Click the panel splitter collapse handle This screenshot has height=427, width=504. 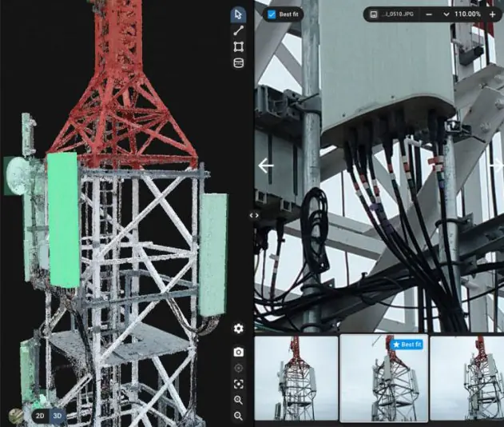(x=254, y=215)
